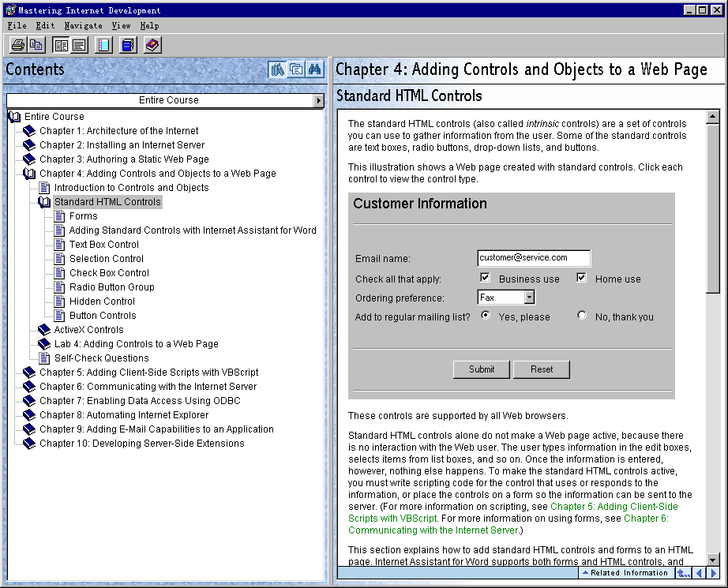Screen dimensions: 728x588
Task: Click the book icon beside Chapter 2
Action: [29, 145]
